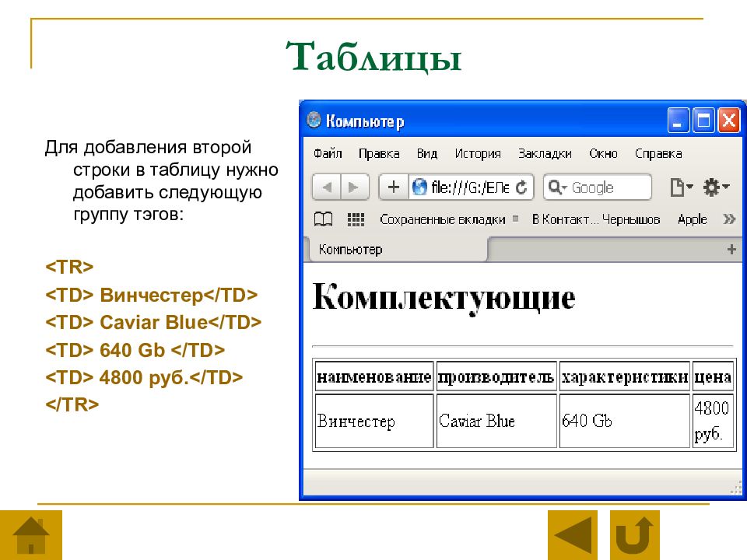Click the slide Home navigation button
Image resolution: width=747 pixels, height=560 pixels.
coord(31,535)
